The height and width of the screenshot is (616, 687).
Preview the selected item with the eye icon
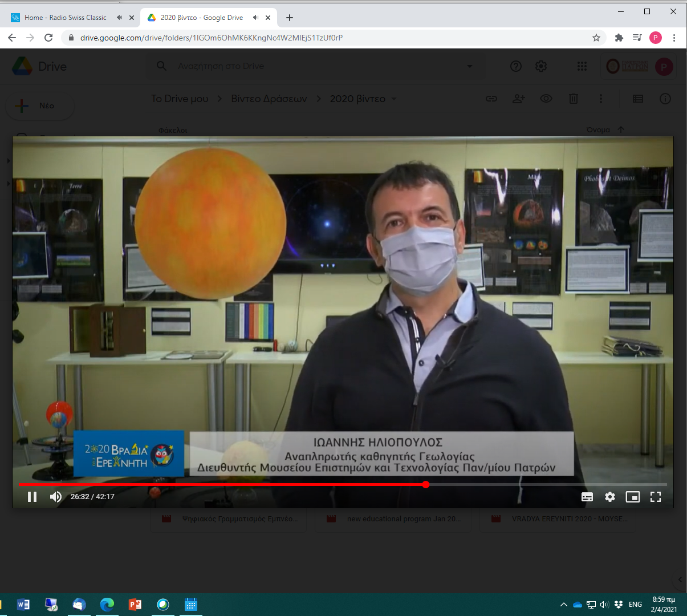[546, 99]
